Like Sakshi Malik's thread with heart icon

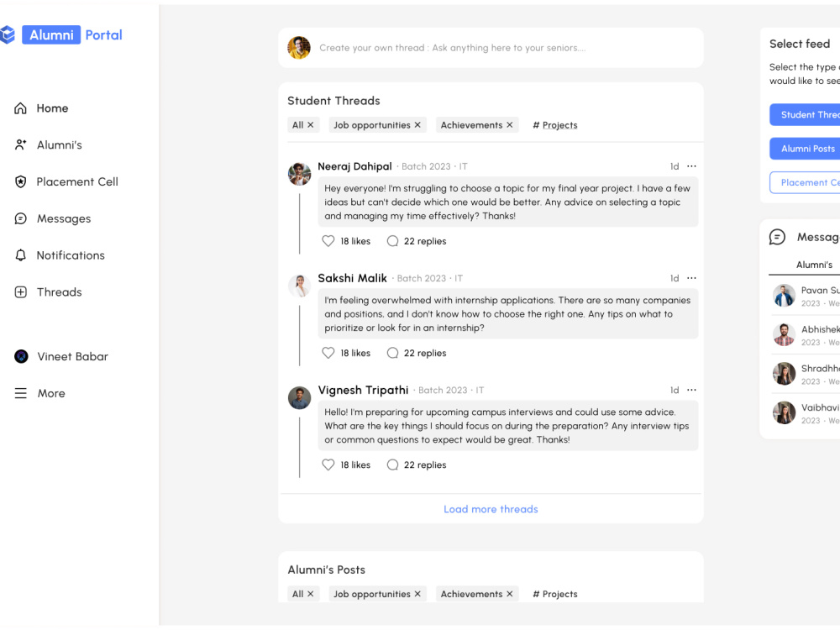point(328,353)
